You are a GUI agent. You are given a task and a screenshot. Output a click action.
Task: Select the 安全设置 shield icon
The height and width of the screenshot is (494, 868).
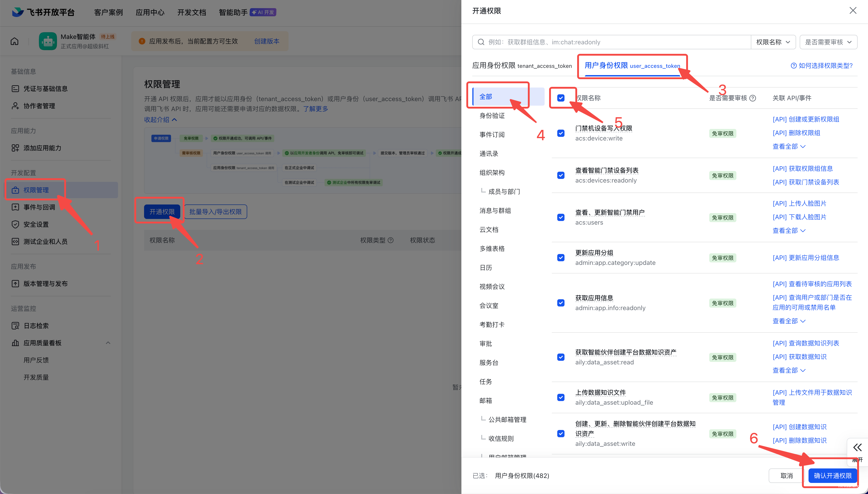click(x=15, y=224)
